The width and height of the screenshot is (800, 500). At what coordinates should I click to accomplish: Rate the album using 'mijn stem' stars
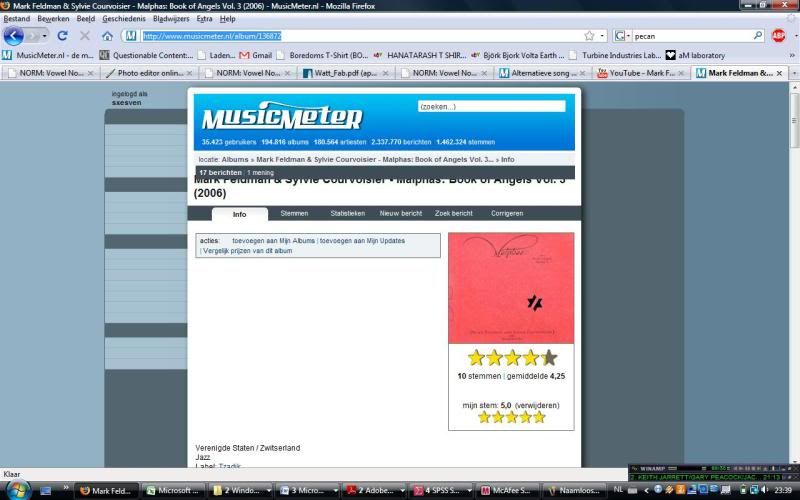point(511,417)
